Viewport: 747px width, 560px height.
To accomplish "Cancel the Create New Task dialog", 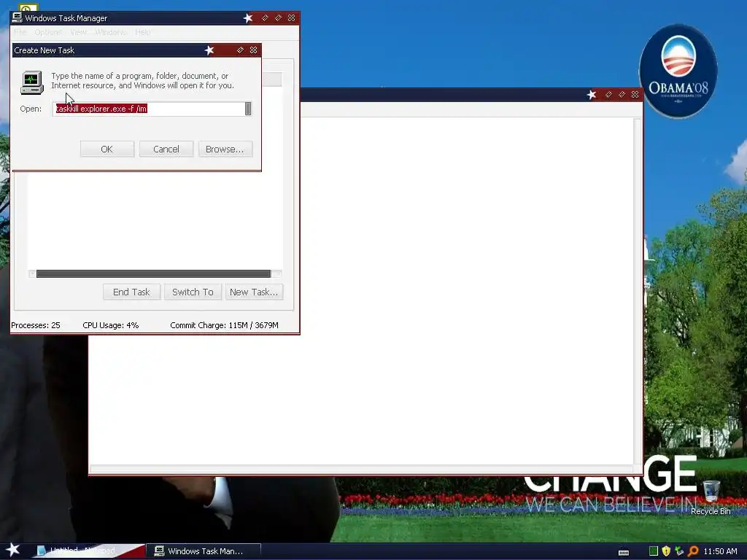I will coord(166,149).
